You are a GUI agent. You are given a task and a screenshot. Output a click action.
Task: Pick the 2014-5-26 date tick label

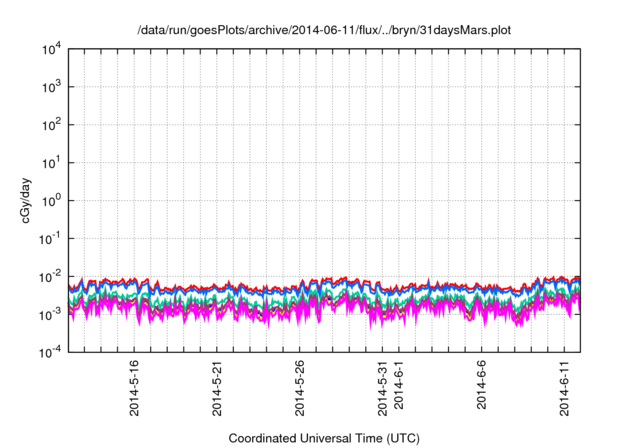[x=300, y=390]
